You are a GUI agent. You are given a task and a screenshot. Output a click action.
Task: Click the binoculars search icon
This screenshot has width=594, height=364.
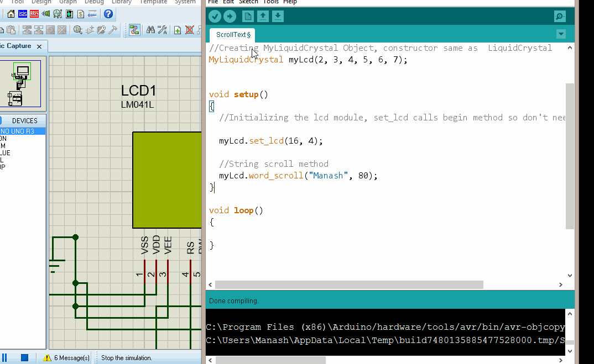pos(150,30)
